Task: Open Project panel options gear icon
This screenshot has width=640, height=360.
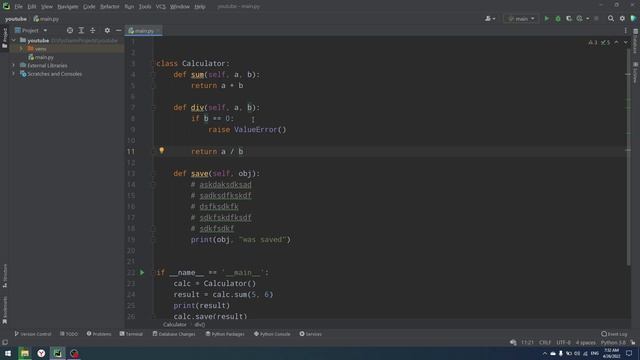Action: coord(107,31)
